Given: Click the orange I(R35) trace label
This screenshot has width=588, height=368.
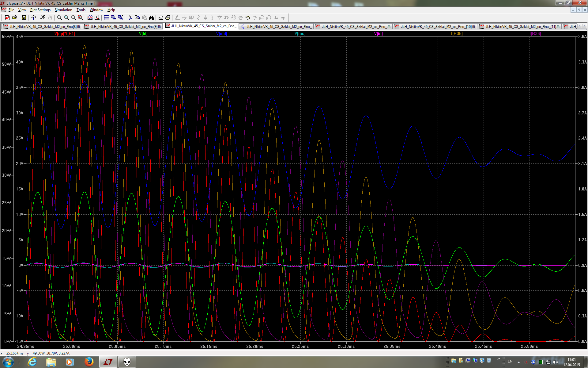Looking at the screenshot, I should (x=457, y=33).
